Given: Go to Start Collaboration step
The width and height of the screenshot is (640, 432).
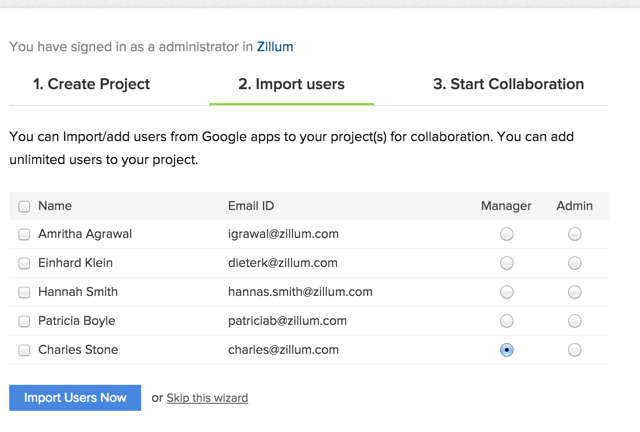Looking at the screenshot, I should coord(508,84).
